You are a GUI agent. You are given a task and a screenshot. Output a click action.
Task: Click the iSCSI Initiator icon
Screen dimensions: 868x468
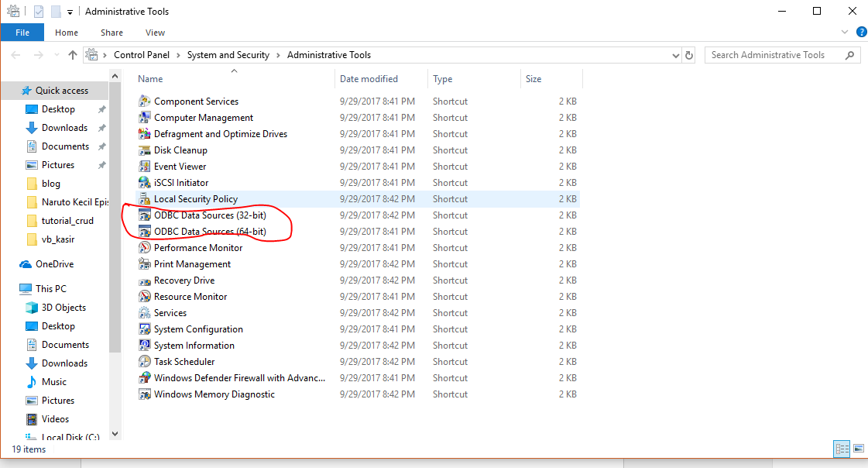145,182
